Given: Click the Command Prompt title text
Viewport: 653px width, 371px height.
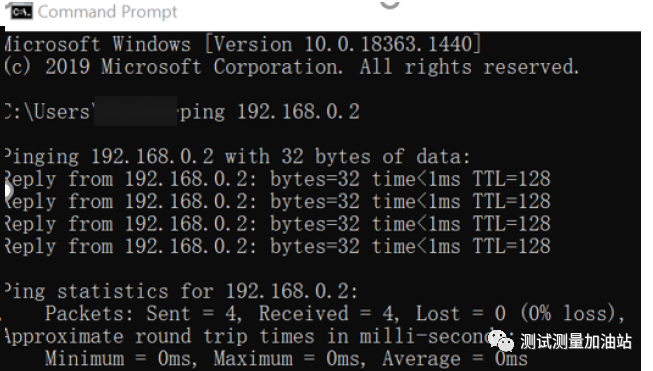Looking at the screenshot, I should coord(107,12).
